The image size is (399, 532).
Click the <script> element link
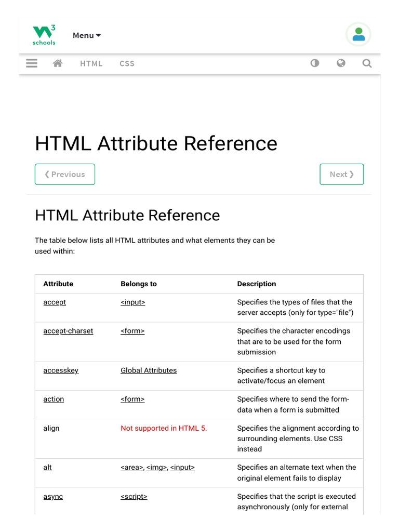[x=134, y=497]
